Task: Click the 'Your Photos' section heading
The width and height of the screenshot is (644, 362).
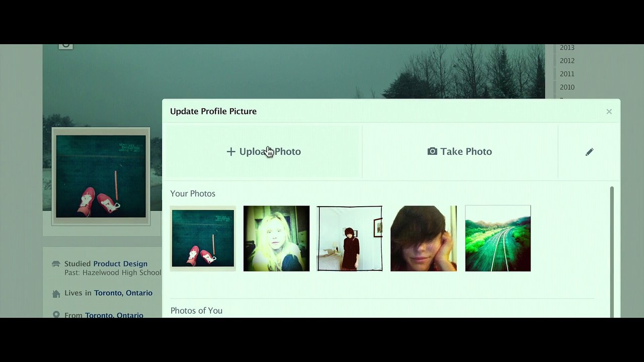Action: (x=193, y=194)
